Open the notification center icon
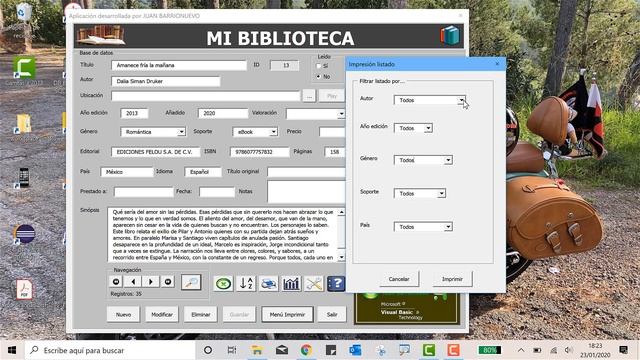 pos(623,350)
